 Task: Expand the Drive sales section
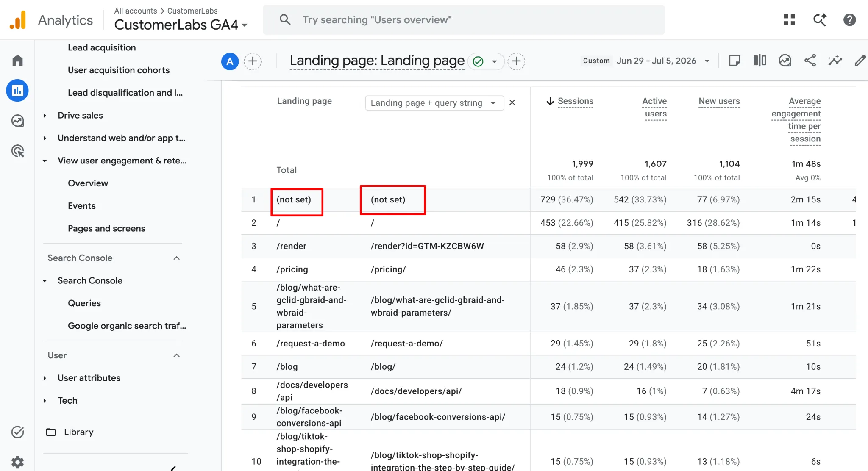pos(45,115)
